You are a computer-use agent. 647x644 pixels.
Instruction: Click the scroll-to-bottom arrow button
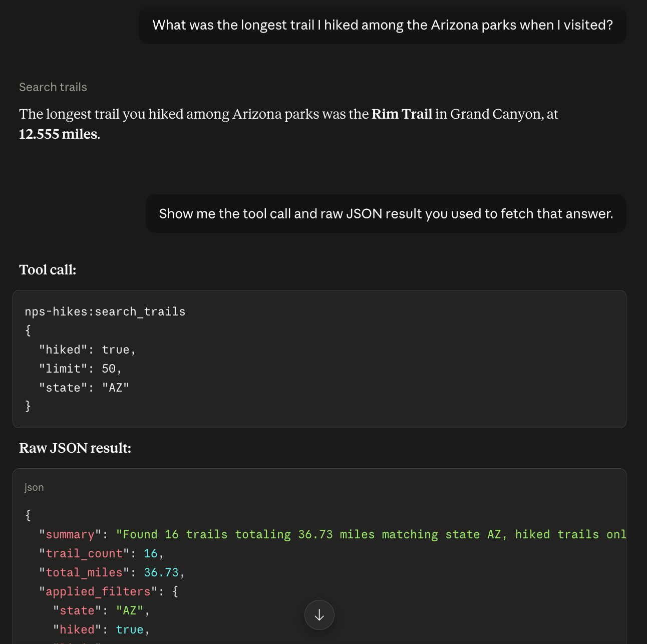coord(319,615)
